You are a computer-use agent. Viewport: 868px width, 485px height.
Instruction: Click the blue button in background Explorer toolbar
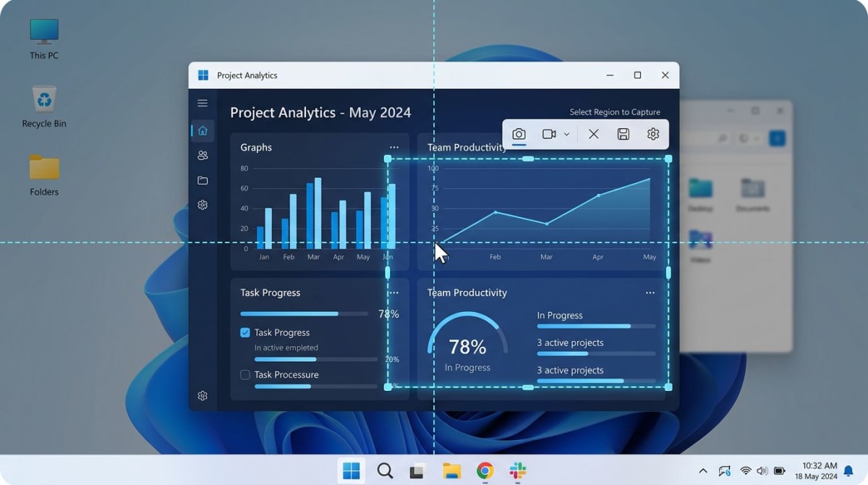pos(777,138)
